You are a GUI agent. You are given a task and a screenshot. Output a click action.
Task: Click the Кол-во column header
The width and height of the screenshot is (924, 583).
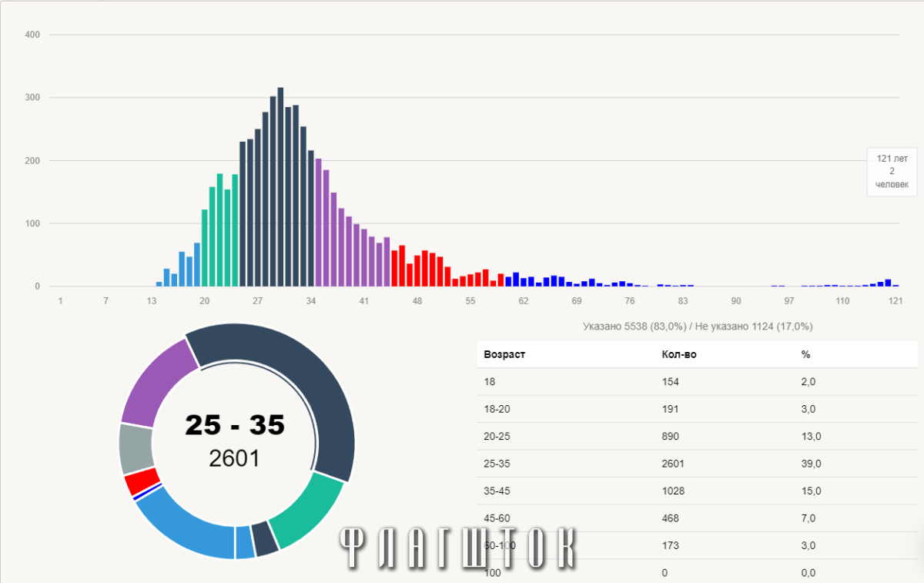[679, 355]
